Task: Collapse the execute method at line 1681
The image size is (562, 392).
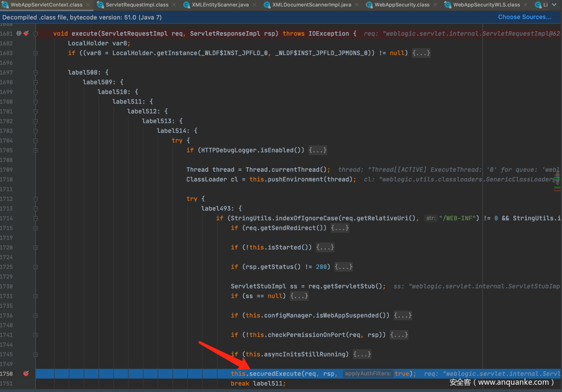Action: [36, 33]
